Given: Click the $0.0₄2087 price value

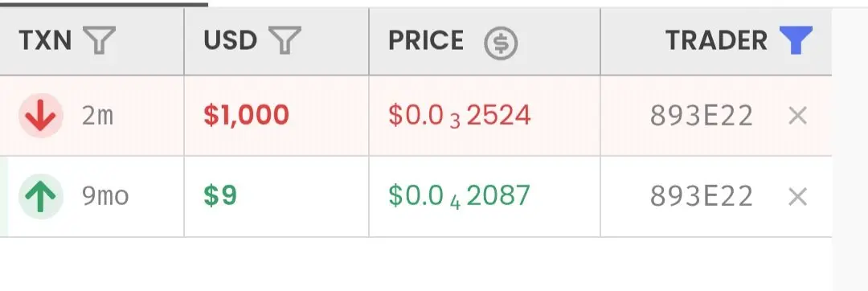Looking at the screenshot, I should [460, 196].
